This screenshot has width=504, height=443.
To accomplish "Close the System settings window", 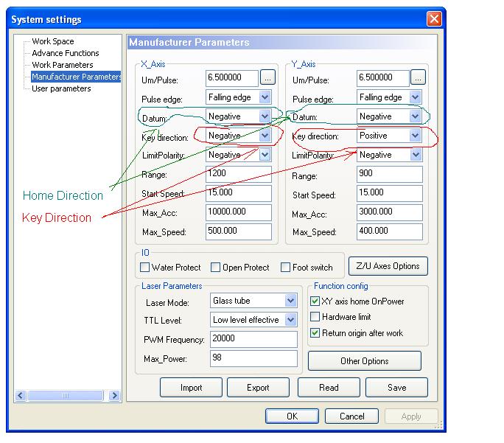I will tap(434, 19).
